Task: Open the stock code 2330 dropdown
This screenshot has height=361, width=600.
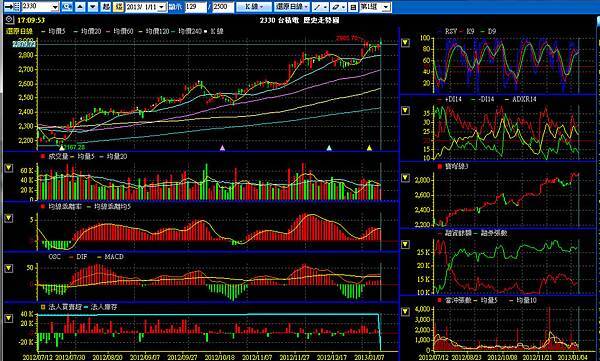Action: (x=55, y=7)
